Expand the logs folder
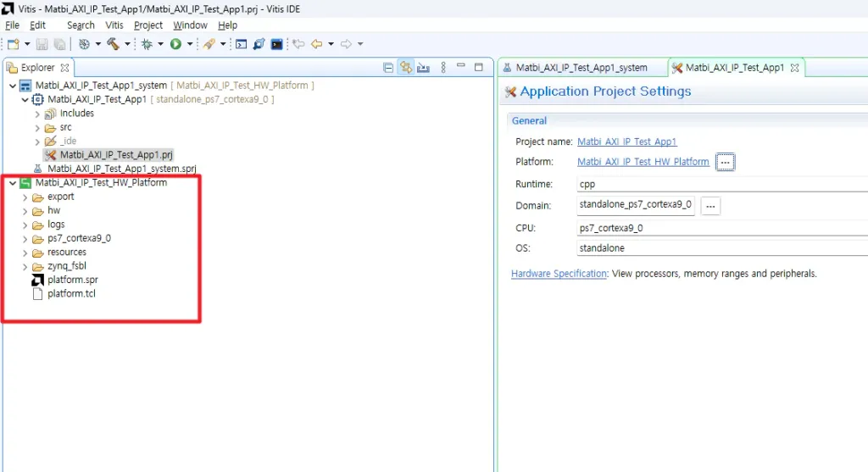This screenshot has width=868, height=472. tap(25, 225)
